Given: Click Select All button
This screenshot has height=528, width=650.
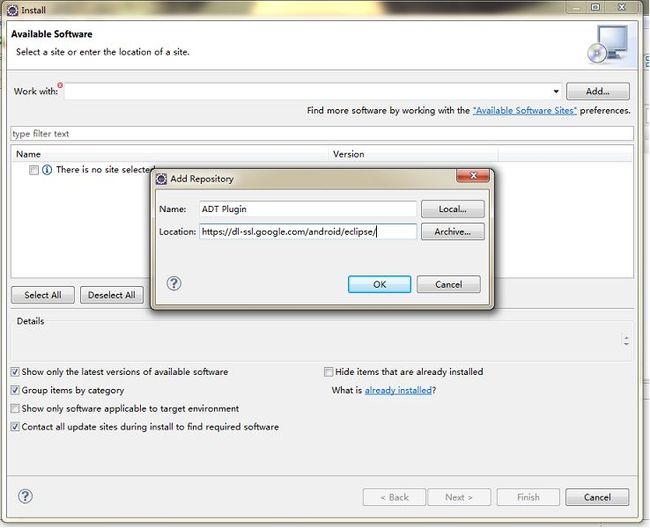Looking at the screenshot, I should tap(43, 295).
